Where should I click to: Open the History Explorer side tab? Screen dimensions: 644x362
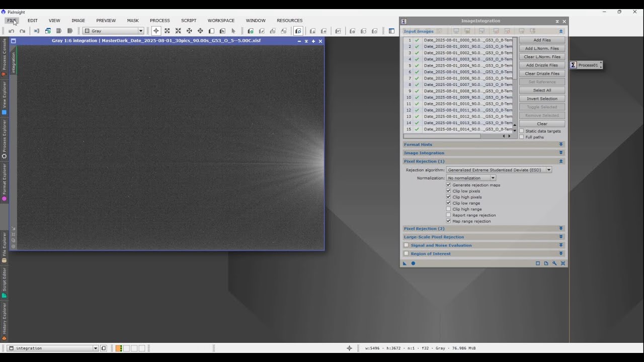point(4,322)
